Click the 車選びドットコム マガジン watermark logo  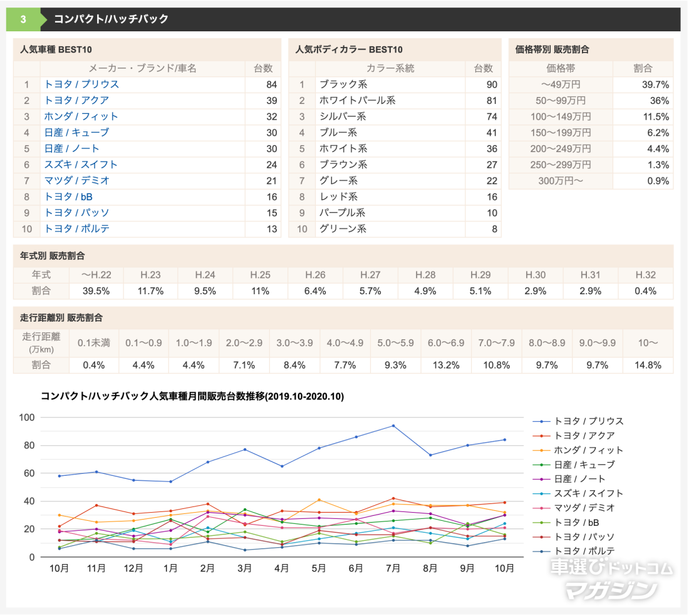(611, 579)
